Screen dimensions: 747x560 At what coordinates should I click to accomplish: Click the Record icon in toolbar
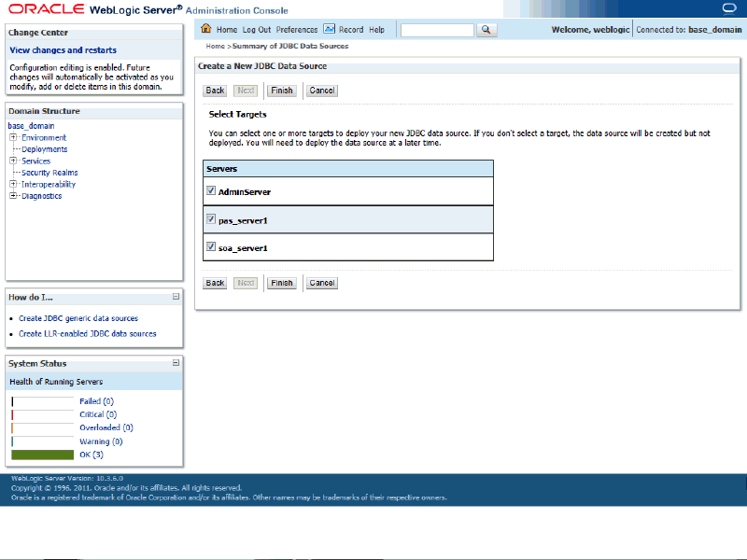tap(330, 29)
